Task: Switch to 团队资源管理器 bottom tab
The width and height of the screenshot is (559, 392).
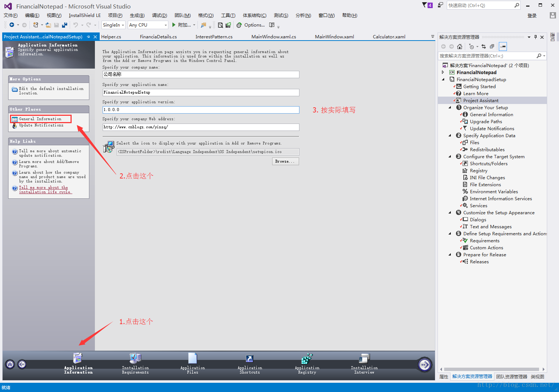Action: (511, 377)
